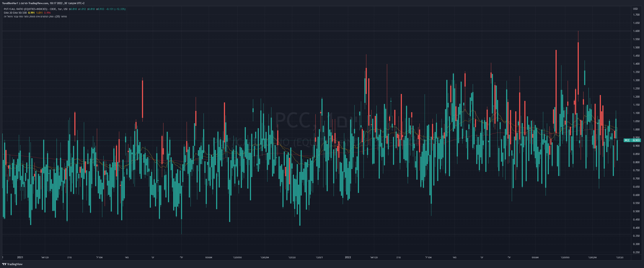Click the 0.250 price axis label

tap(636, 252)
